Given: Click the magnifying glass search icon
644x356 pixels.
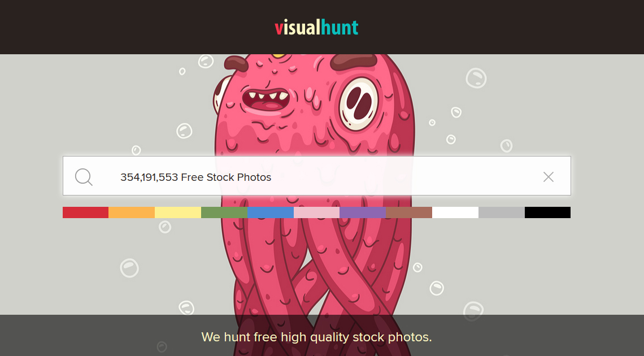Looking at the screenshot, I should [84, 177].
